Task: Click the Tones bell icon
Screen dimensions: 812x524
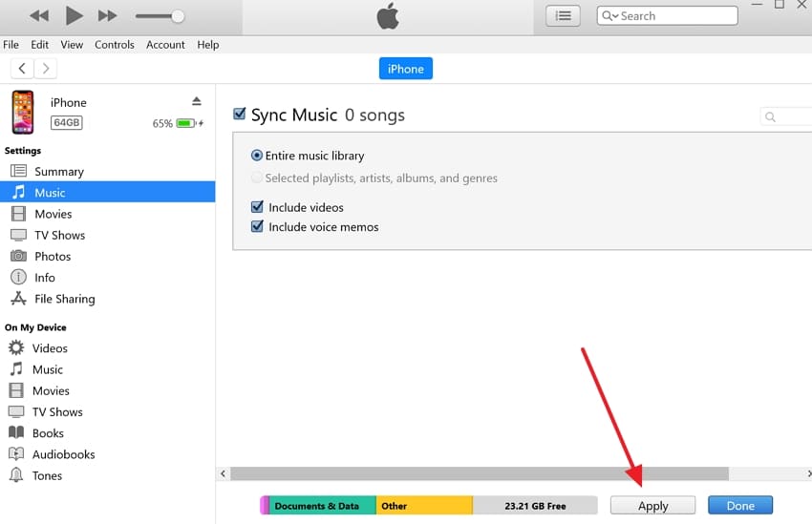Action: coord(16,475)
